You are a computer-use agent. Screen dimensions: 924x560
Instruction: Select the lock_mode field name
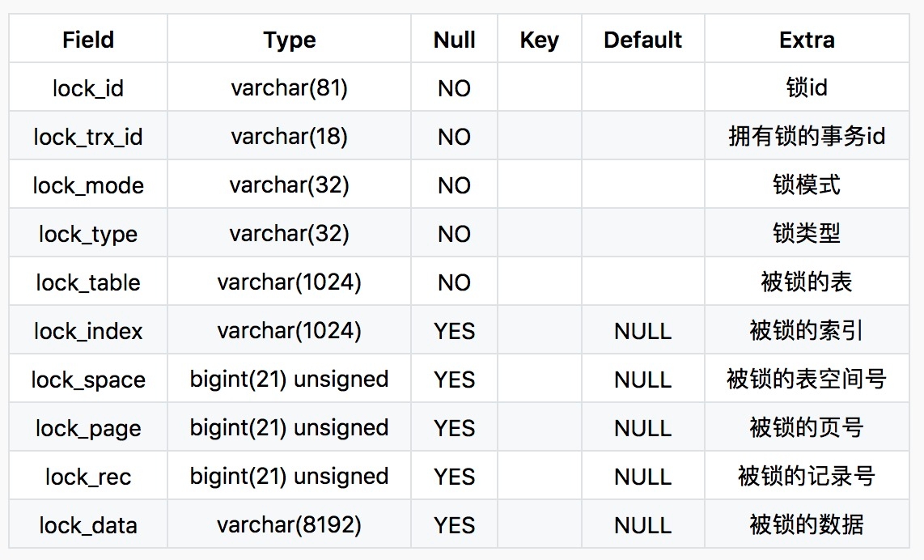click(88, 185)
